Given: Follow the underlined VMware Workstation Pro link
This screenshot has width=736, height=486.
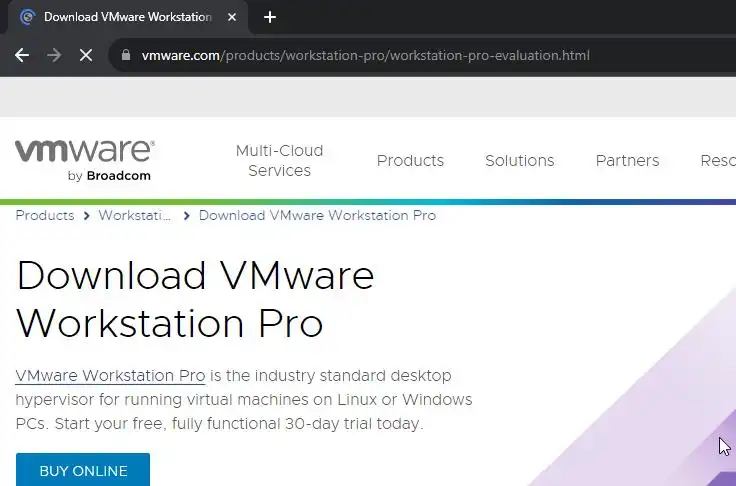Looking at the screenshot, I should click(x=110, y=376).
